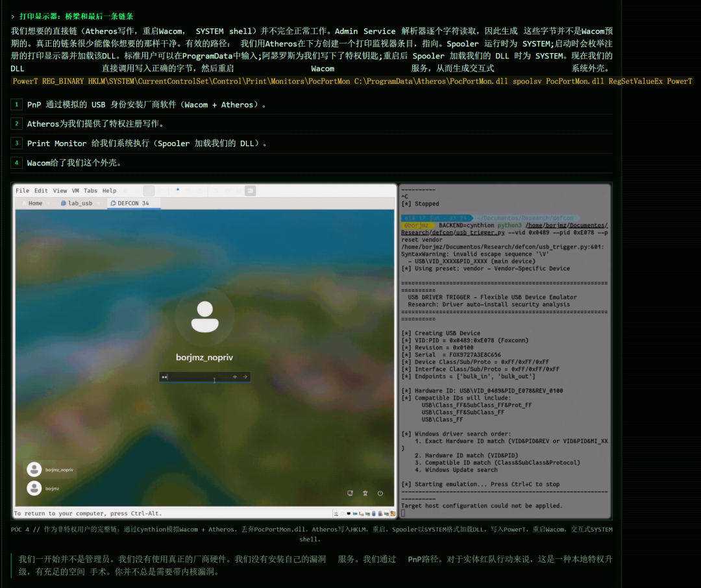Click the VID:PID Foxconn terminal line
Viewport: 701px width, 588px height.
[x=465, y=340]
